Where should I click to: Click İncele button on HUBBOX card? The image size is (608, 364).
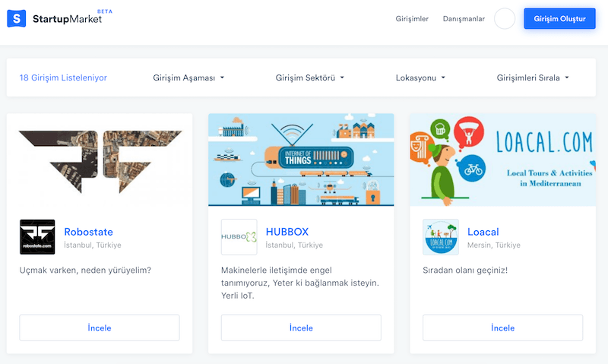click(301, 328)
